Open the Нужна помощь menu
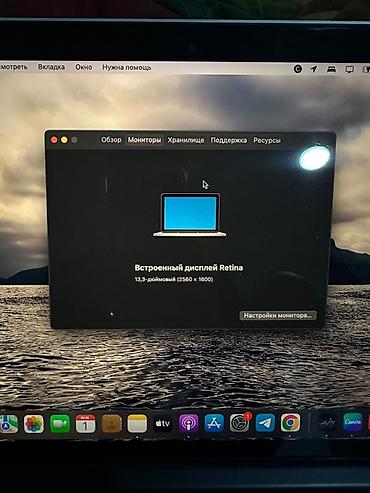The image size is (370, 493). [x=127, y=67]
